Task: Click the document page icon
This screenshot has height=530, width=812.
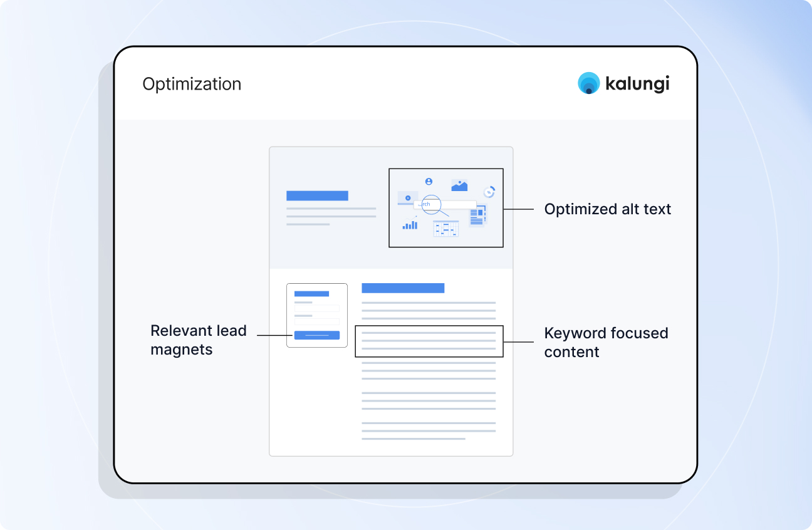Action: (x=477, y=216)
